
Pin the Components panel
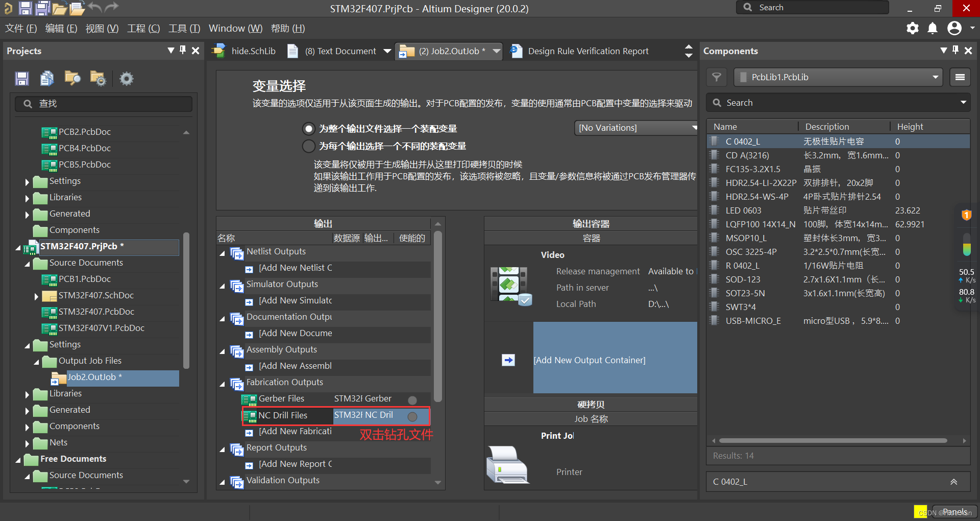coord(955,50)
